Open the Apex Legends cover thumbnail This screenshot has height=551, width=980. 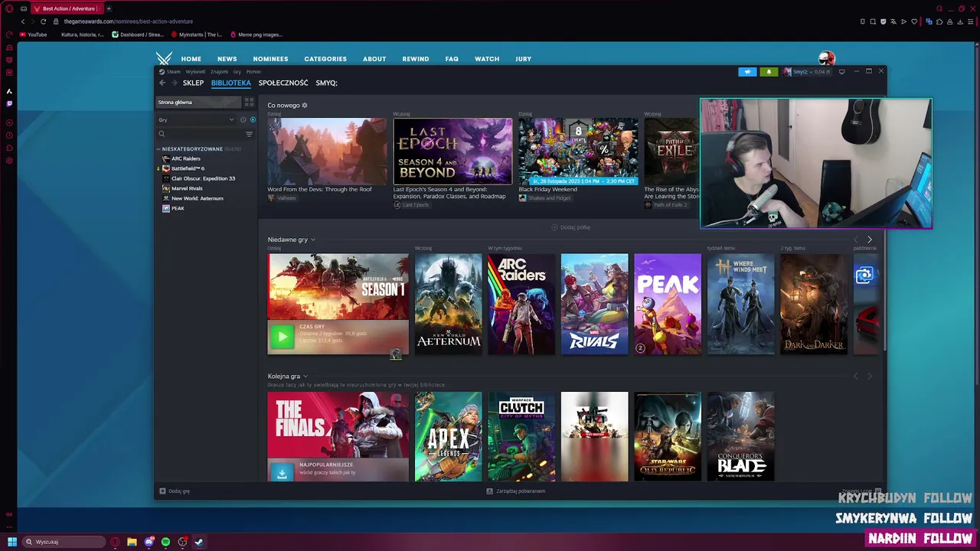pos(448,436)
